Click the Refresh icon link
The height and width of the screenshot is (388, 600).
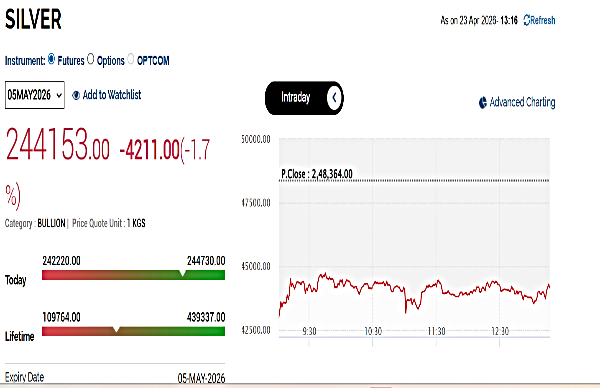coord(527,20)
